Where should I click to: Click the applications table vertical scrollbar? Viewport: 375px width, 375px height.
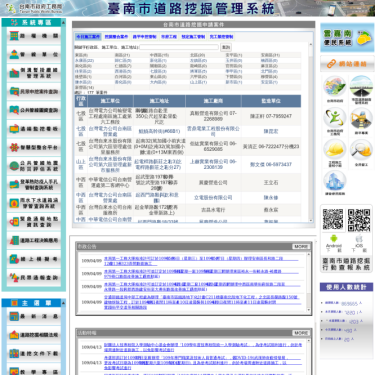click(x=311, y=132)
